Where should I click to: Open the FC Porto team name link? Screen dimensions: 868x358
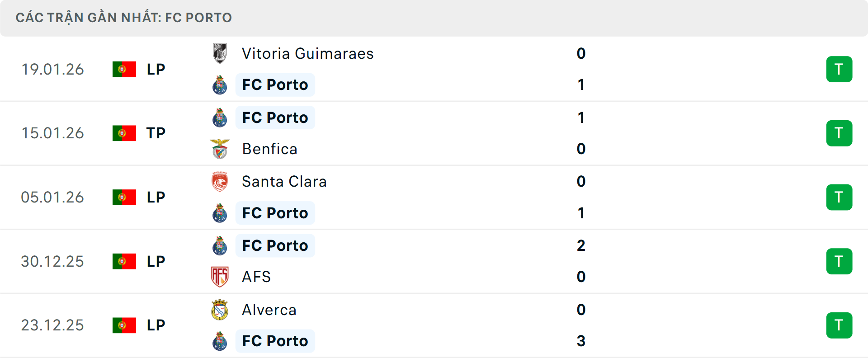275,85
